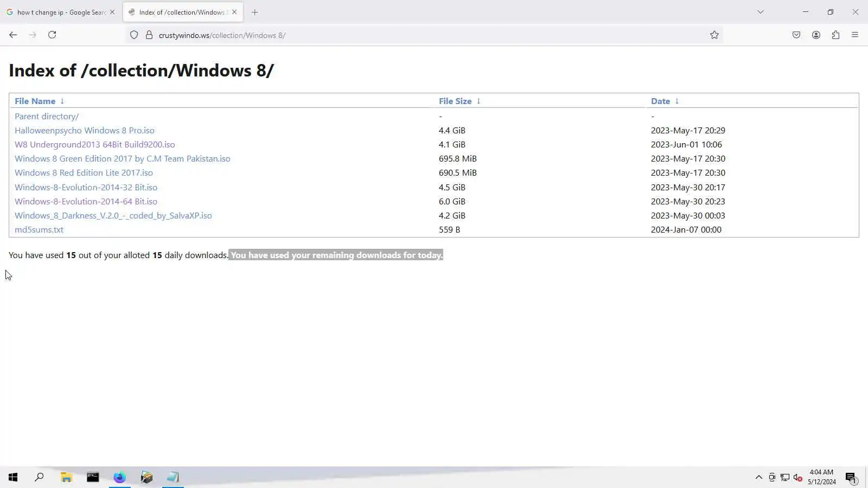
Task: Open the Pocket save icon
Action: point(796,35)
